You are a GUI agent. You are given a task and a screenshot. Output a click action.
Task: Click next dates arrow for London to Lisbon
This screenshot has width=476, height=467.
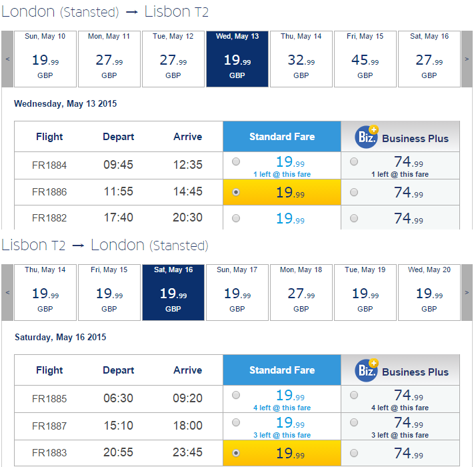pos(467,59)
